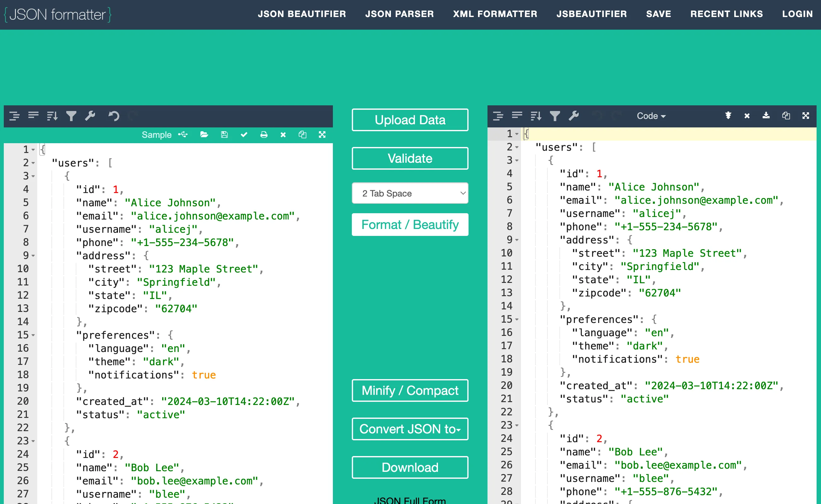Click the save floppy disk icon
Screen dimensions: 821x504
[224, 135]
